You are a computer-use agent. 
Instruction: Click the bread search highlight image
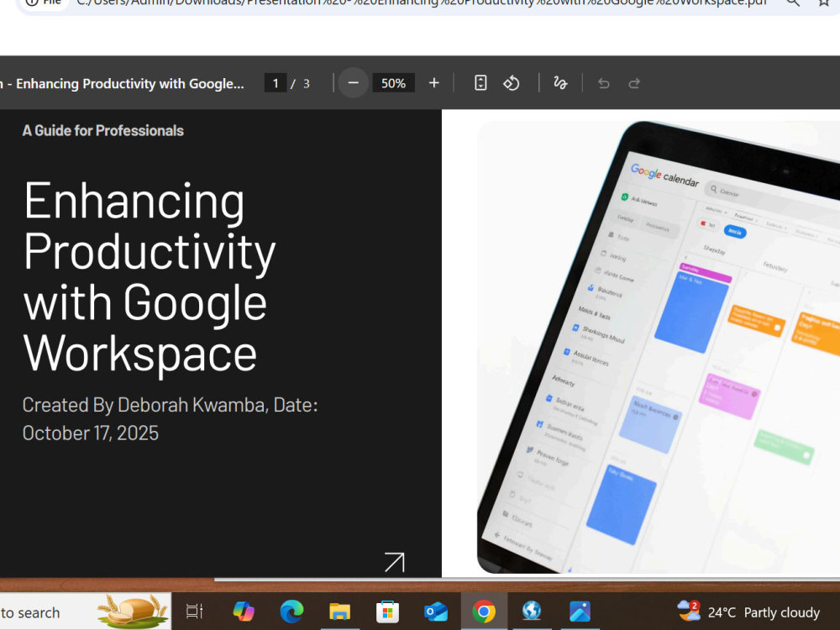click(133, 611)
